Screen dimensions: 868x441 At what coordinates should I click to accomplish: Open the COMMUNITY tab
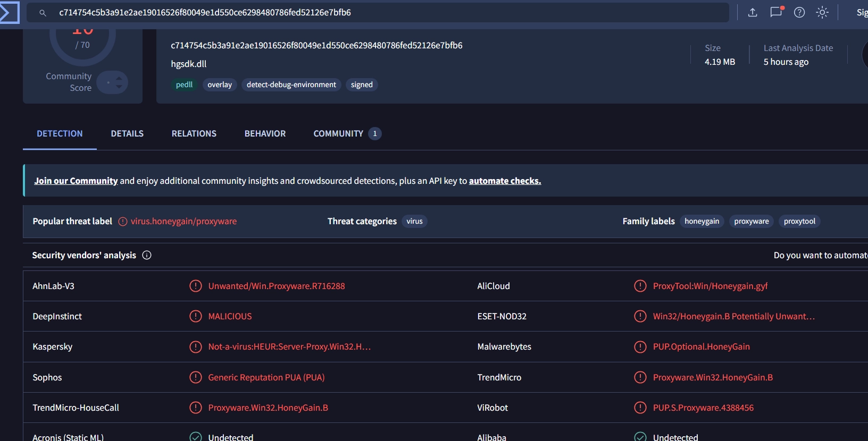point(347,134)
